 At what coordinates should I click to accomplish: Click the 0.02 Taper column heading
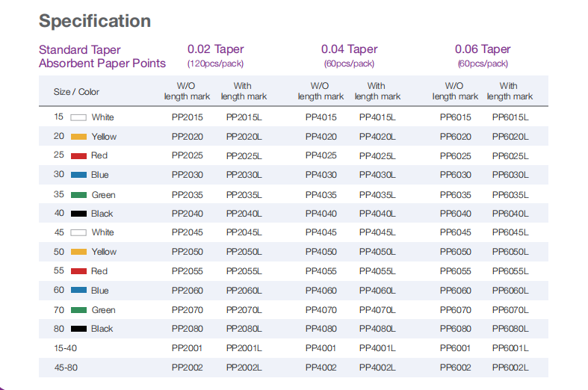pos(216,49)
